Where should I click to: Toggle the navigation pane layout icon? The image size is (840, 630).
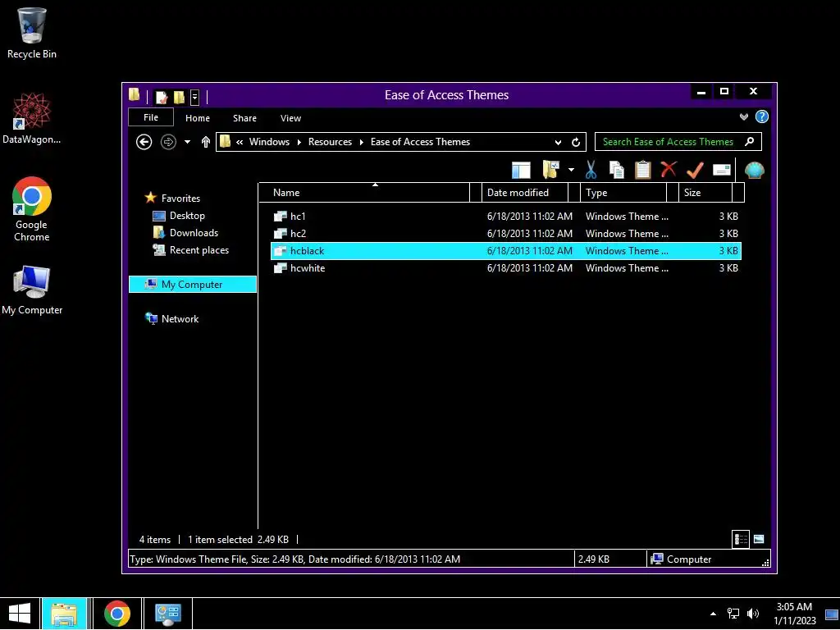point(521,170)
